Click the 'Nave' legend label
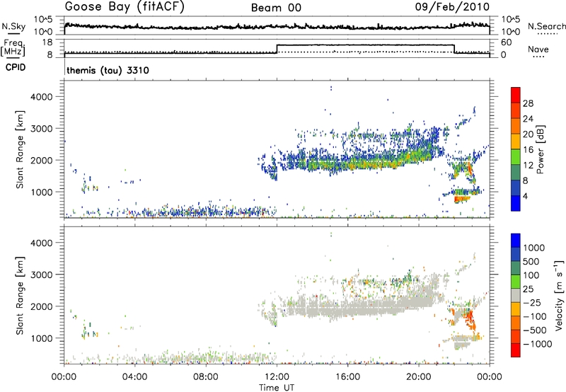 point(538,49)
